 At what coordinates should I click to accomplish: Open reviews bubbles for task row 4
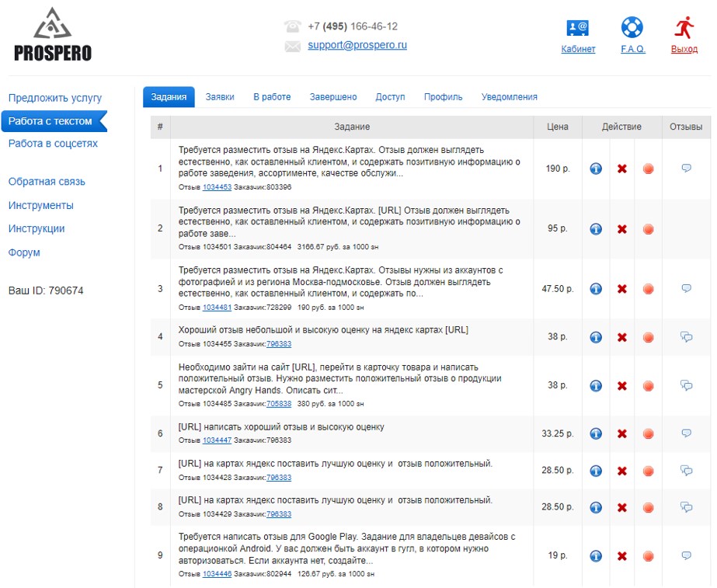tap(686, 337)
